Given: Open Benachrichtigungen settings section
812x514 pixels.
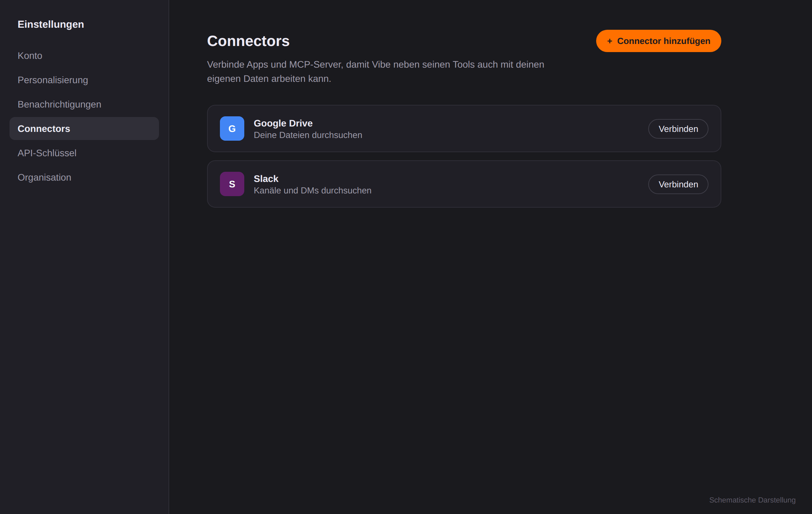Looking at the screenshot, I should click(84, 104).
